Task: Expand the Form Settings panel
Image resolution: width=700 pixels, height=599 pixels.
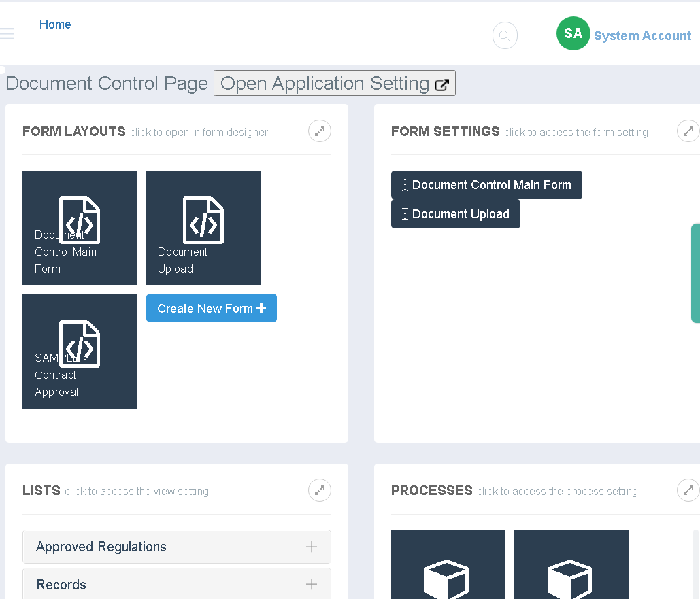Action: pyautogui.click(x=688, y=131)
